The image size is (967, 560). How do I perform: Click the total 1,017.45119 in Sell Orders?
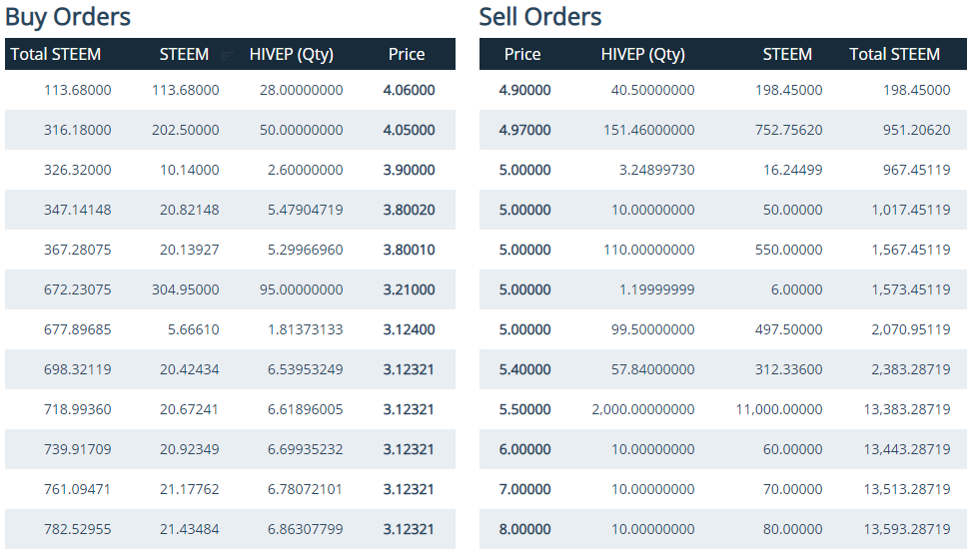(x=911, y=210)
